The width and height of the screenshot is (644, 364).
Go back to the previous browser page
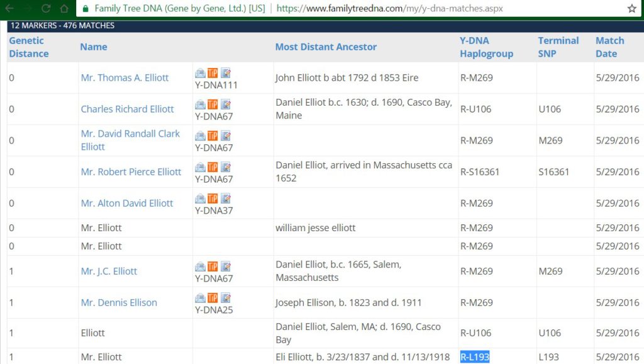pos(9,8)
